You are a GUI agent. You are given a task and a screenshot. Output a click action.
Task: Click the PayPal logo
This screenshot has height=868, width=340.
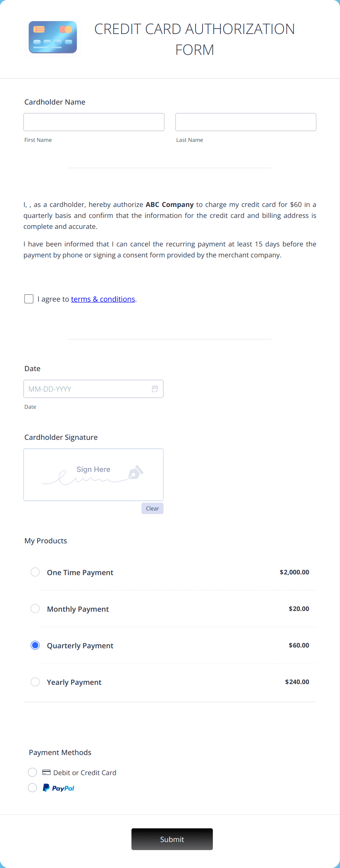(58, 788)
